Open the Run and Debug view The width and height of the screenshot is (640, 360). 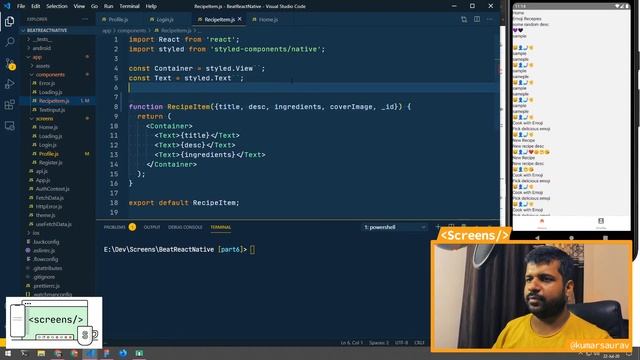tap(9, 84)
